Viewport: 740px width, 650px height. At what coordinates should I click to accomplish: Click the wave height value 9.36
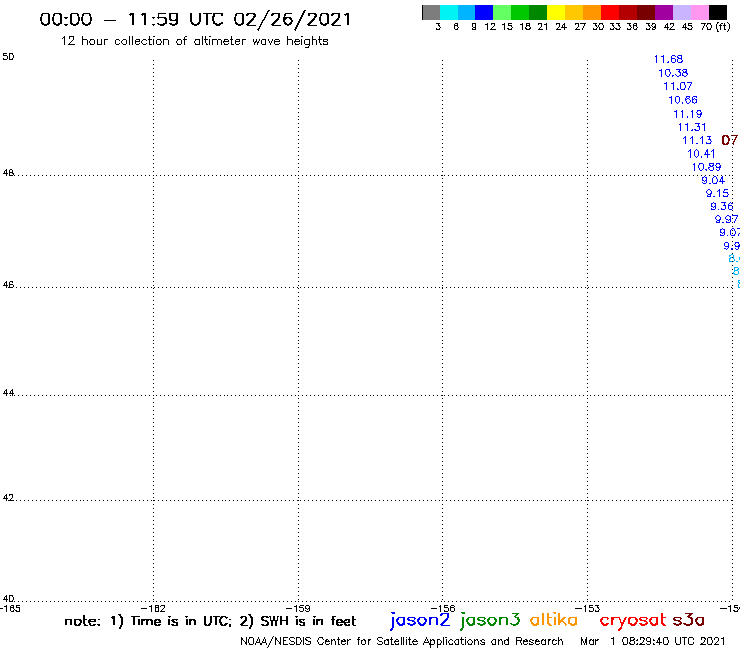(722, 207)
